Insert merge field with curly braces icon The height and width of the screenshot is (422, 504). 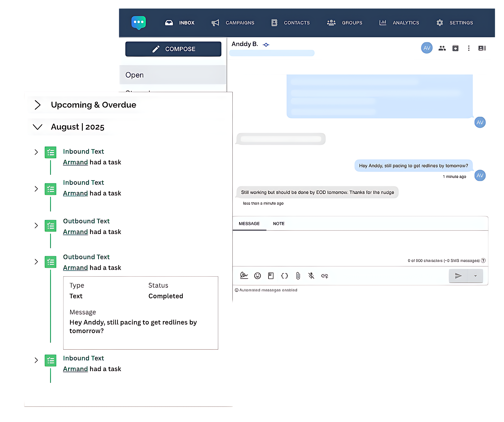[x=284, y=276]
